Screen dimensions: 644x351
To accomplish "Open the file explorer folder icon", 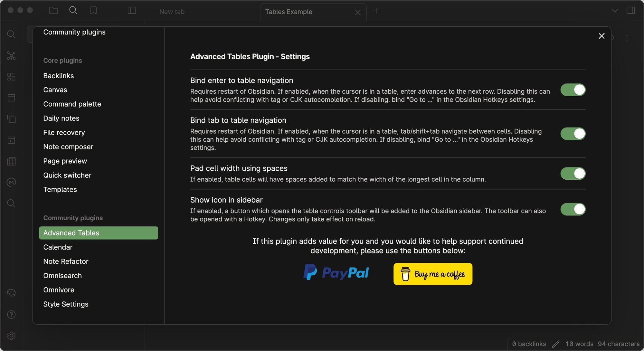I will coord(53,11).
